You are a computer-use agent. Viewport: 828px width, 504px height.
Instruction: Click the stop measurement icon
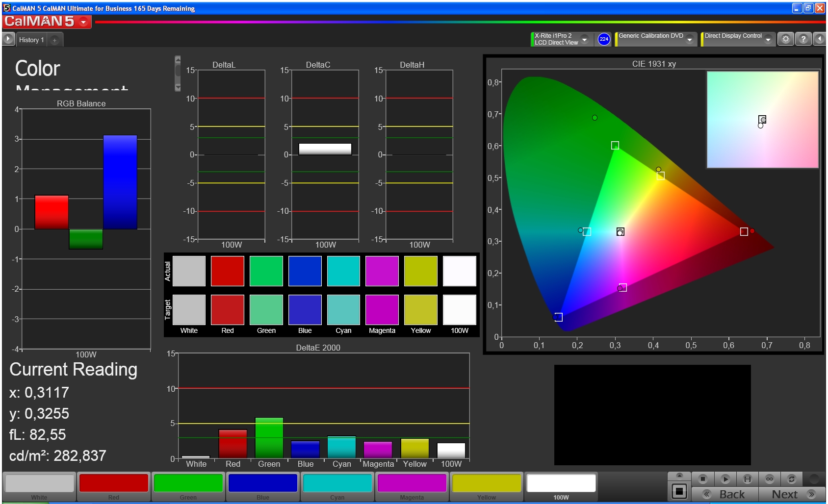click(703, 479)
